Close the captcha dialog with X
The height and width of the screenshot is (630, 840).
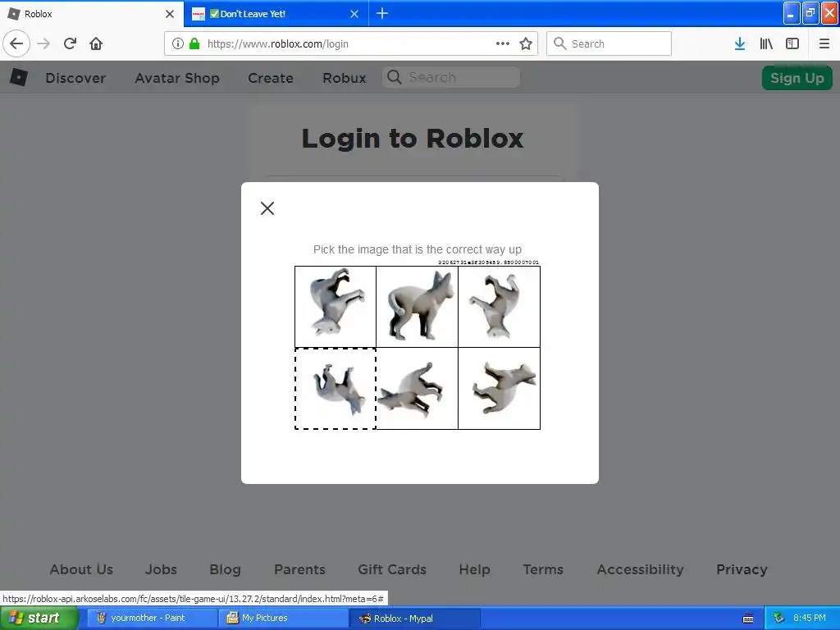[267, 208]
